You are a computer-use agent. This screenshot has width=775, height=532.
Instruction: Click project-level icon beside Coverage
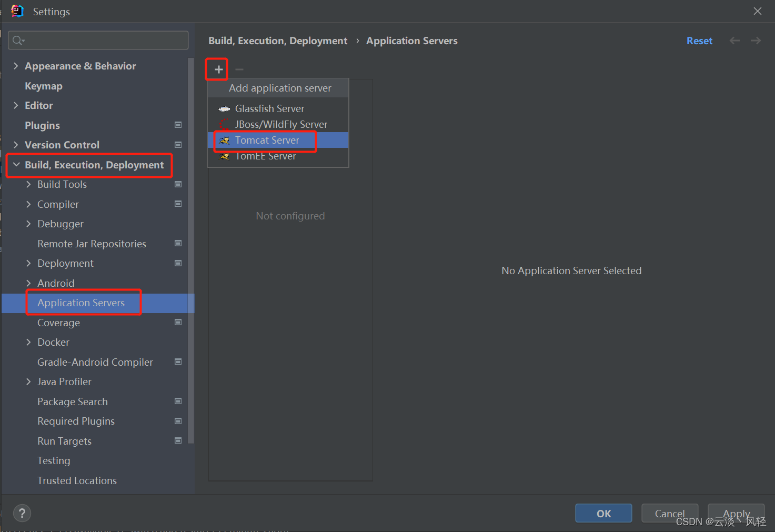(x=178, y=322)
